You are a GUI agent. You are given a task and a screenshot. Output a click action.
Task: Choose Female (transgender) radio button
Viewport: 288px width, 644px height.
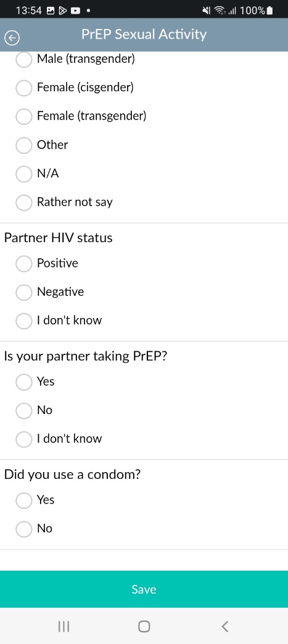[24, 116]
